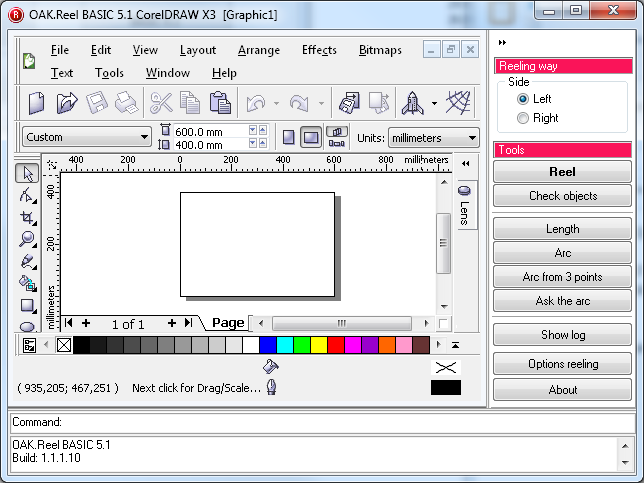Screen dimensions: 644x483
Task: Select the Ellipse tool
Action: pos(27,326)
